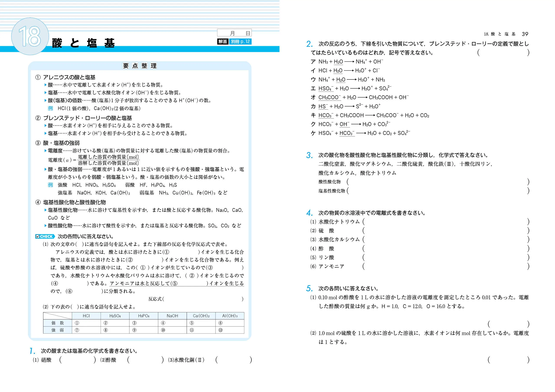Click the 塩基性酸化物 answer blank

click(438, 191)
